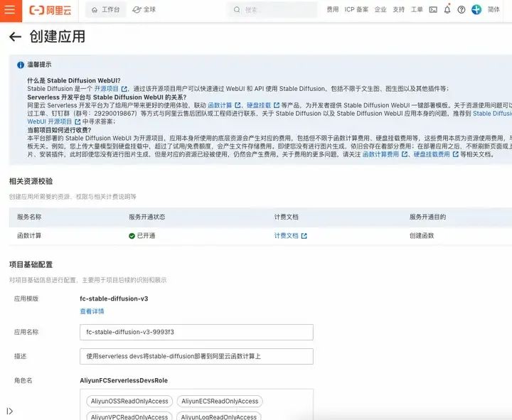The image size is (512, 420).
Task: Open the 函数计算费用 link
Action: tap(380, 154)
